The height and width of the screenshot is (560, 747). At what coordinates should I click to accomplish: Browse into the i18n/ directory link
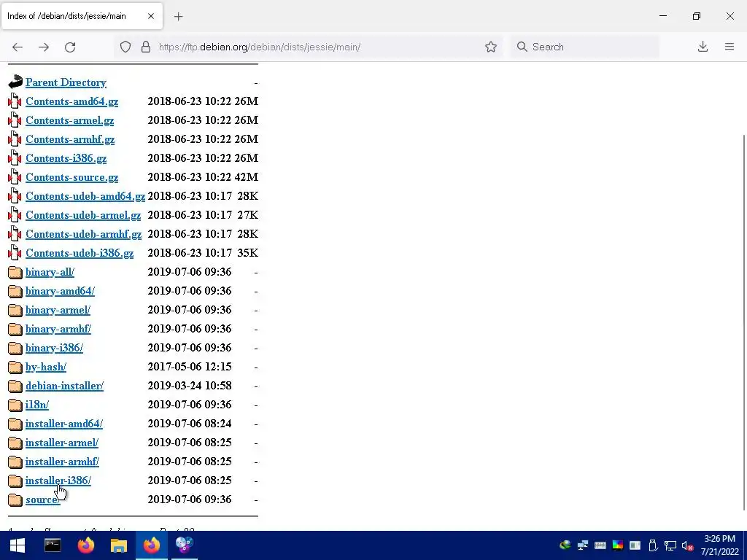click(37, 405)
